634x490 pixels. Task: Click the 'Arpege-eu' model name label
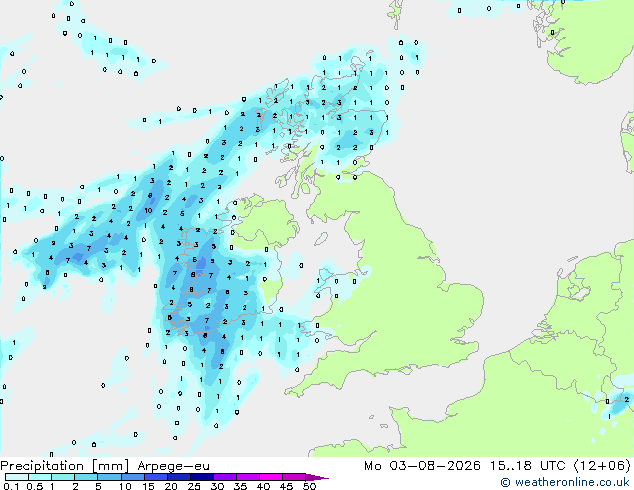click(173, 466)
